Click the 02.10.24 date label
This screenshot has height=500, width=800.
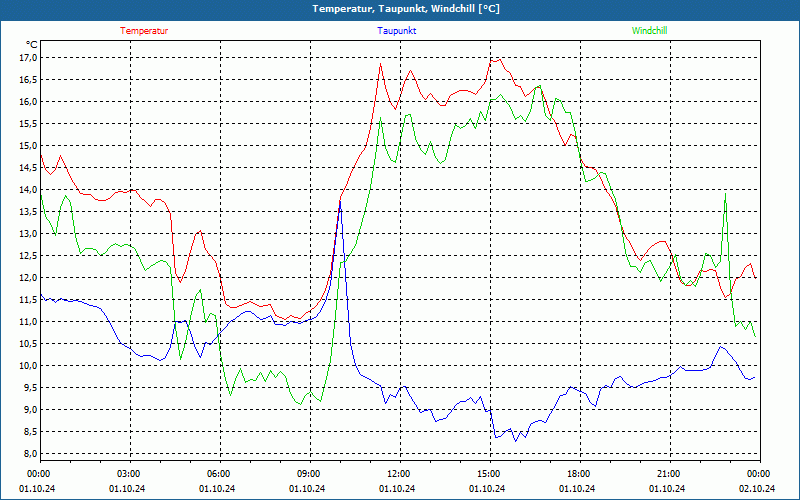(x=755, y=489)
